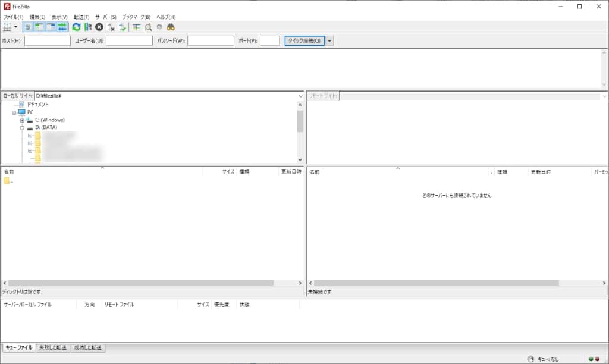The image size is (609, 364).
Task: Select the C: (Windows) drive
Action: [50, 120]
